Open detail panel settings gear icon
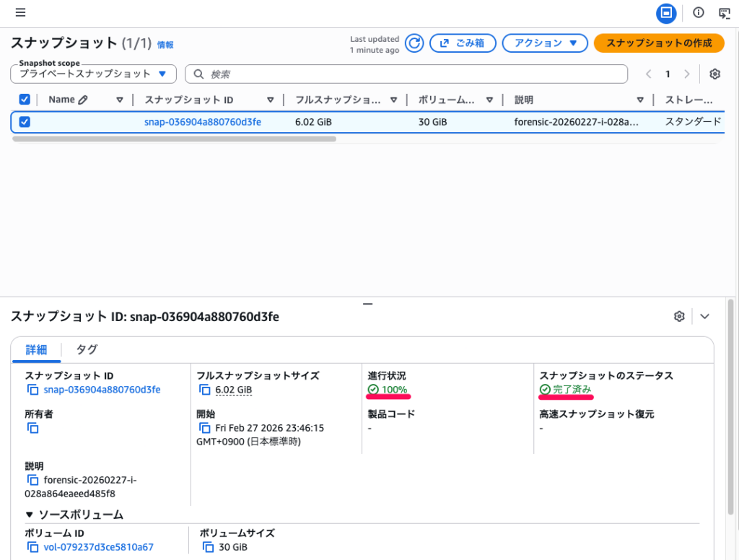 click(x=678, y=316)
